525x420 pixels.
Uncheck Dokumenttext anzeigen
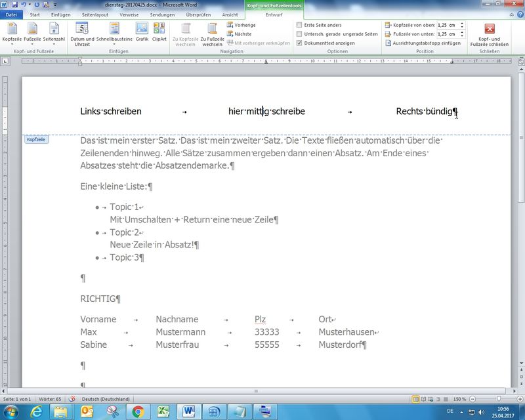pyautogui.click(x=300, y=43)
